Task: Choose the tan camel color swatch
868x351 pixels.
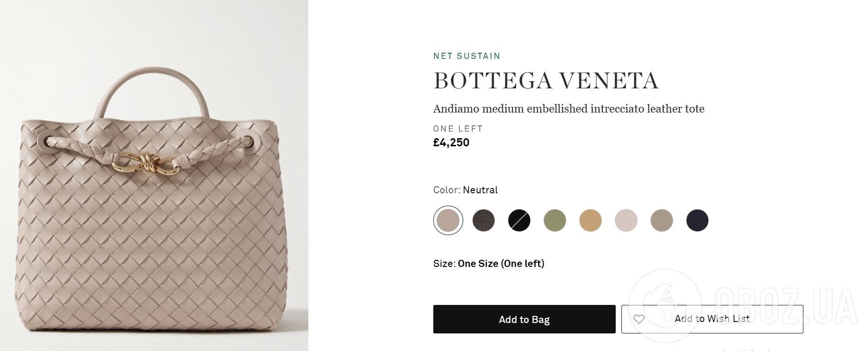Action: pos(591,220)
